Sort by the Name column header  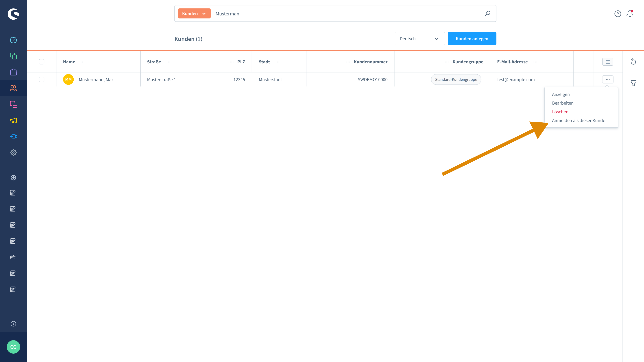pos(69,62)
